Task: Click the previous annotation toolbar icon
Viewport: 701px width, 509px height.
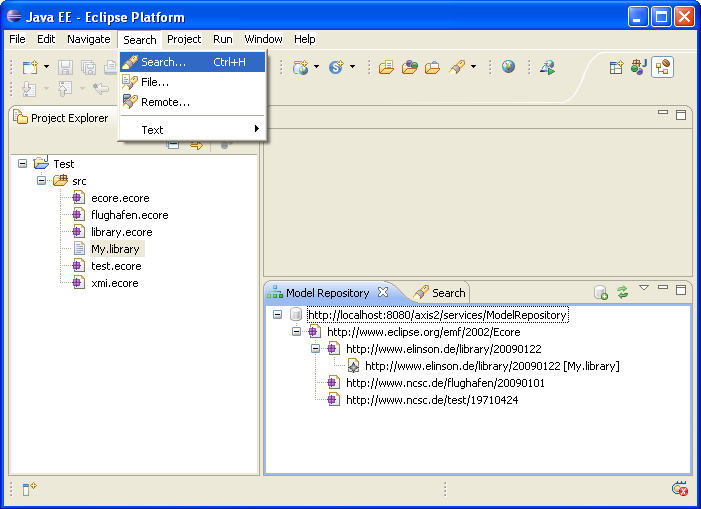Action: tap(65, 88)
